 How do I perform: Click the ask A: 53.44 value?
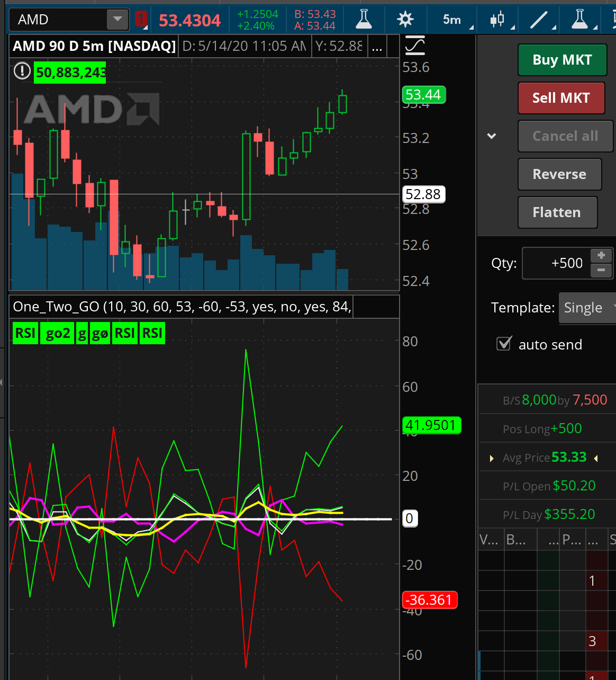(x=315, y=25)
